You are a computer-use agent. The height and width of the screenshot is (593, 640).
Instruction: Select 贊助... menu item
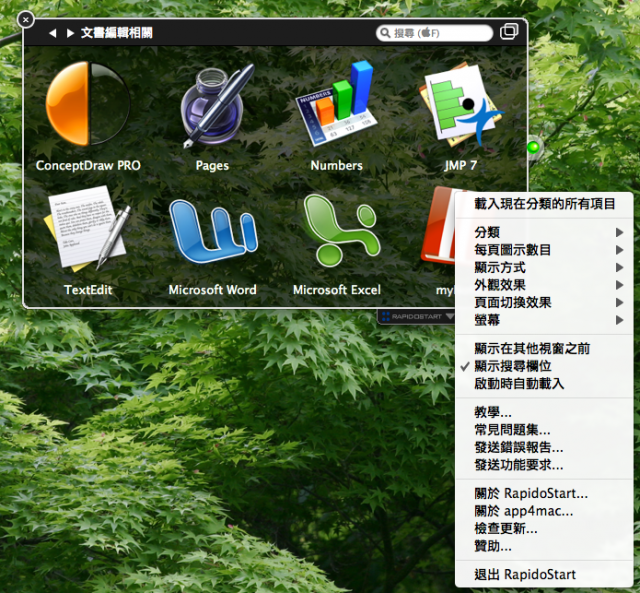(544, 546)
